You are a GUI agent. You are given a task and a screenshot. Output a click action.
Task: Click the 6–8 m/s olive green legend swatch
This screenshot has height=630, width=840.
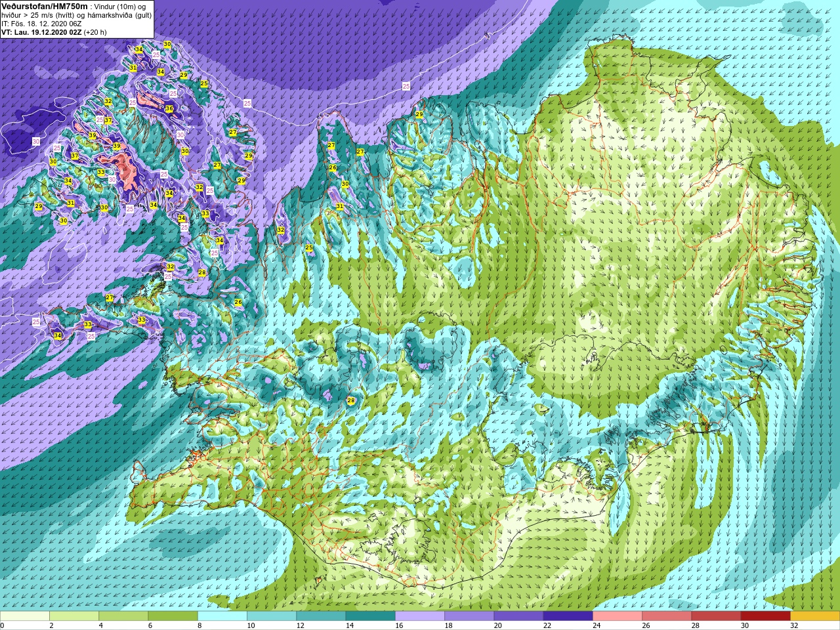173,616
